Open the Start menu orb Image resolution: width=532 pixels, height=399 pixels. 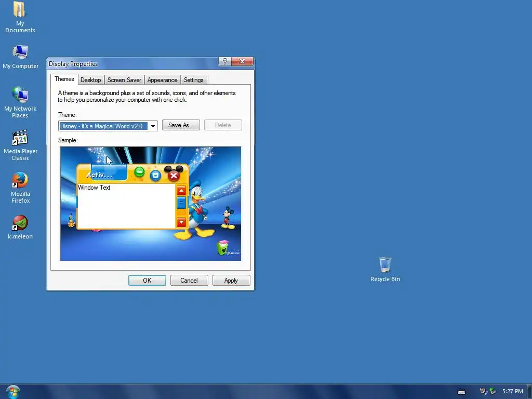[x=13, y=392]
